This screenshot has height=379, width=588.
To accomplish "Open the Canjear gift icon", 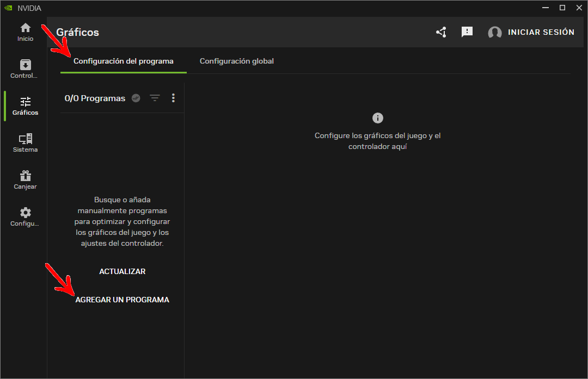I will [x=26, y=176].
